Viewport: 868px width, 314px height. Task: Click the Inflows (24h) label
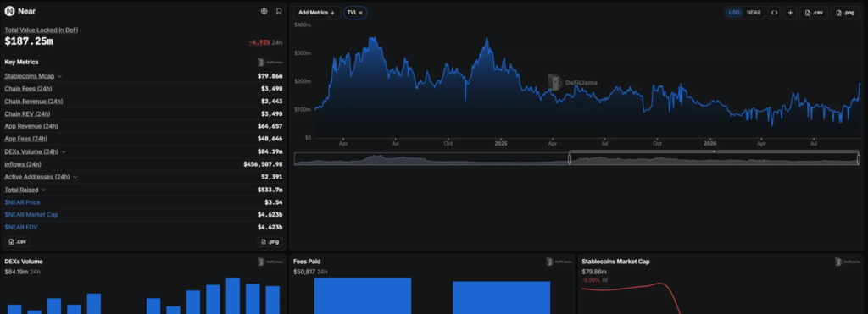tap(23, 164)
